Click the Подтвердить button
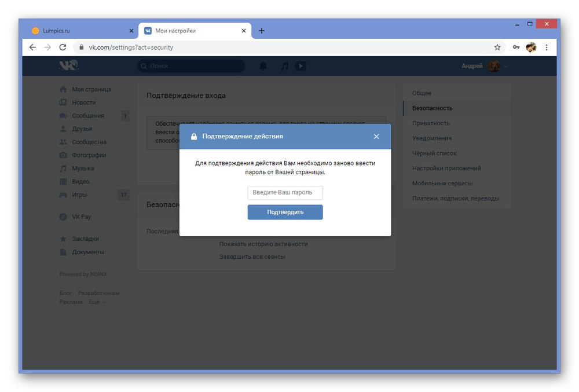 point(285,213)
